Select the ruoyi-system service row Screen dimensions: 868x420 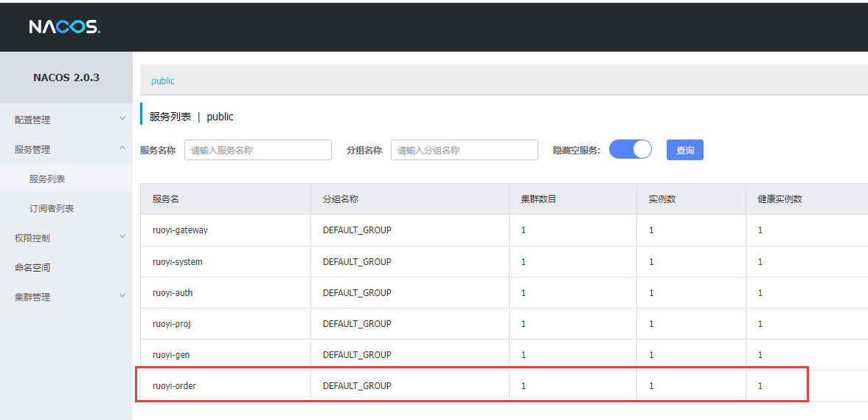click(x=177, y=262)
